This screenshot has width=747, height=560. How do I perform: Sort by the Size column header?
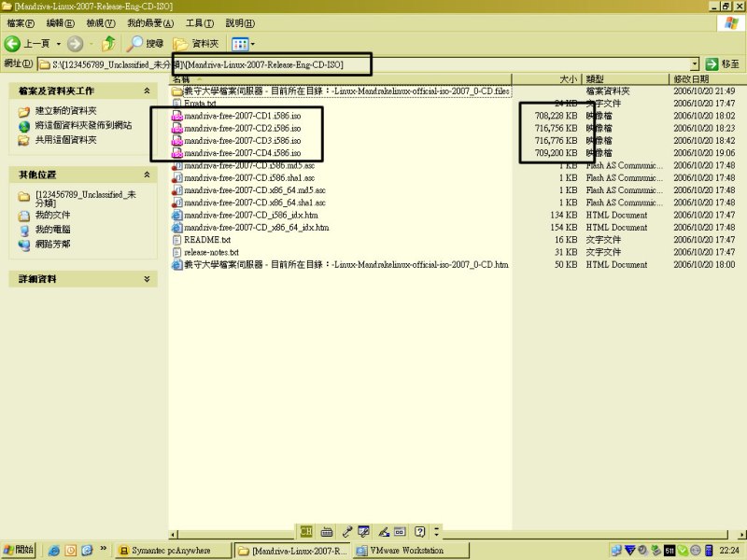(x=547, y=79)
